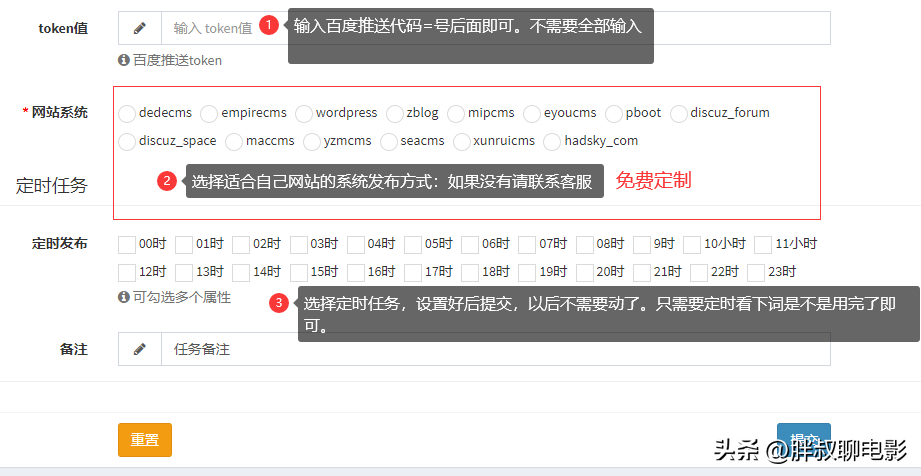Check the 06时 checkbox
The width and height of the screenshot is (921, 476).
click(470, 244)
